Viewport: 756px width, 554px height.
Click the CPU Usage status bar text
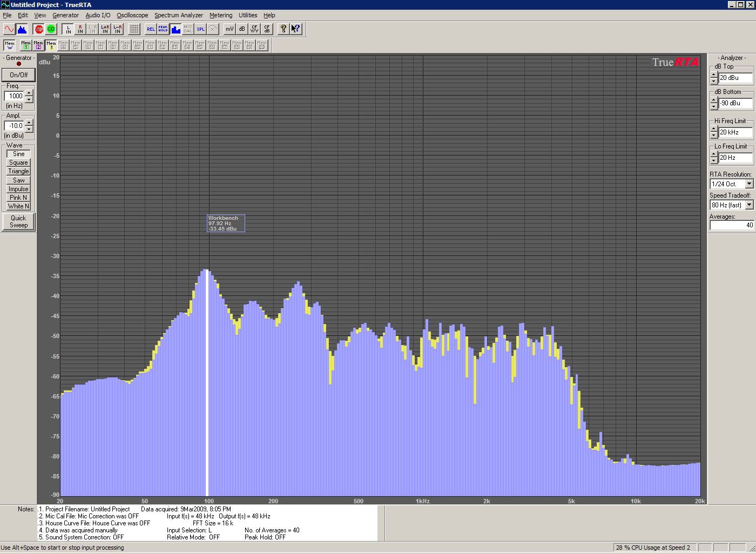point(653,548)
